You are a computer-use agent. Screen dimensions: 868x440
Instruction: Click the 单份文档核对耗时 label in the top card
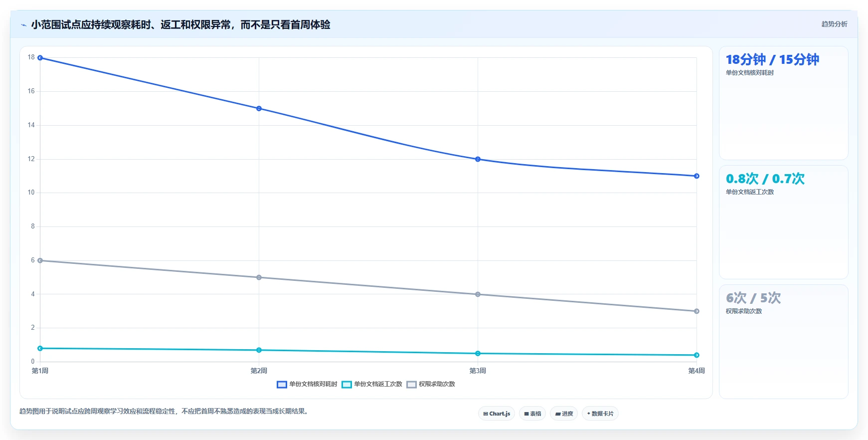coord(750,73)
